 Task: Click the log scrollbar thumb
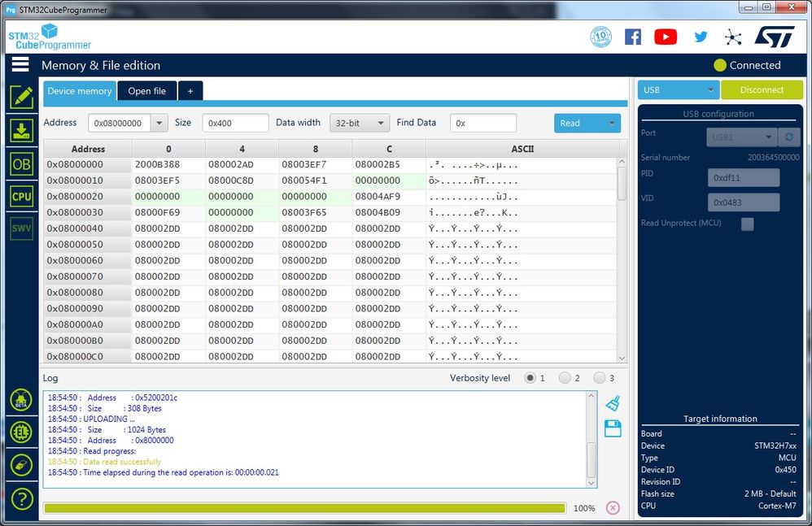tap(592, 460)
